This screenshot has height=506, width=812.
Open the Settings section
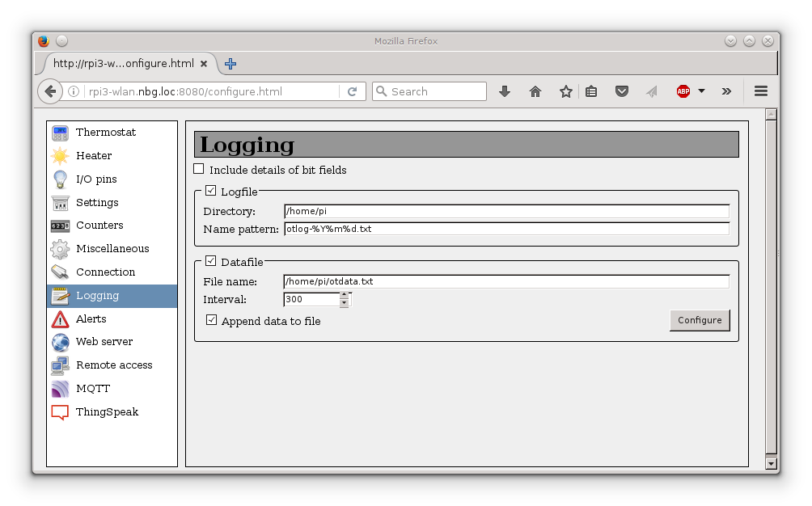point(97,203)
